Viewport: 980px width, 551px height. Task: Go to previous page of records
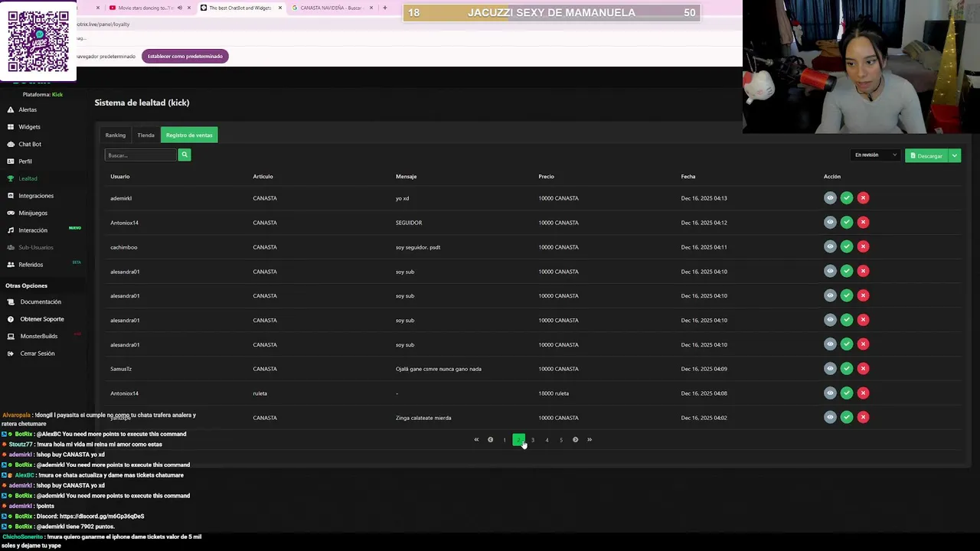(x=490, y=439)
